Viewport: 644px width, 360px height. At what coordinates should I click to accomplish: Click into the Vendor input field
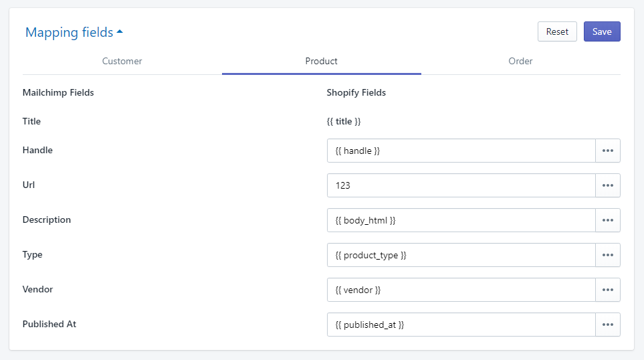point(461,290)
